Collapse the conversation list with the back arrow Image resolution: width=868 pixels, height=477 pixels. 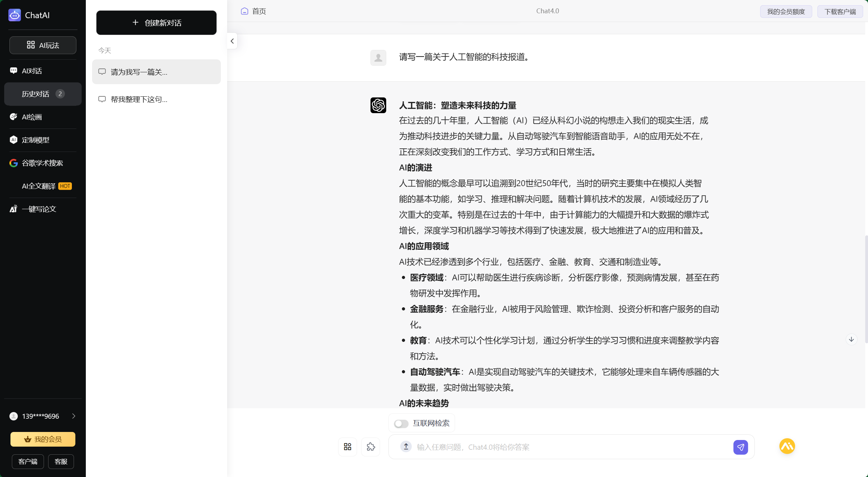click(232, 41)
